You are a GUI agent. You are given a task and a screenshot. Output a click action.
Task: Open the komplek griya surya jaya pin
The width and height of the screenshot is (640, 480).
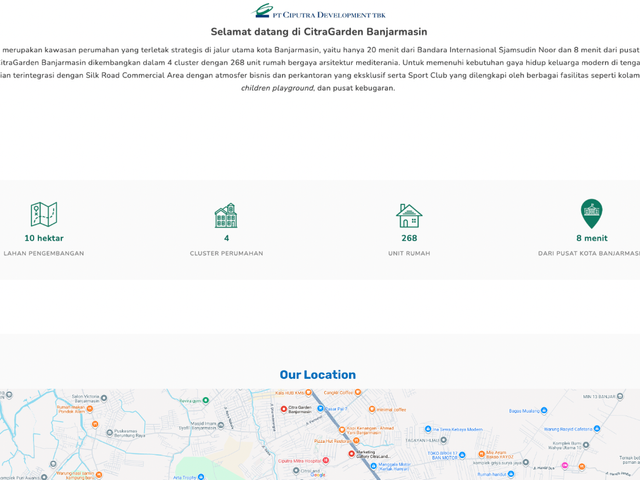[526, 462]
